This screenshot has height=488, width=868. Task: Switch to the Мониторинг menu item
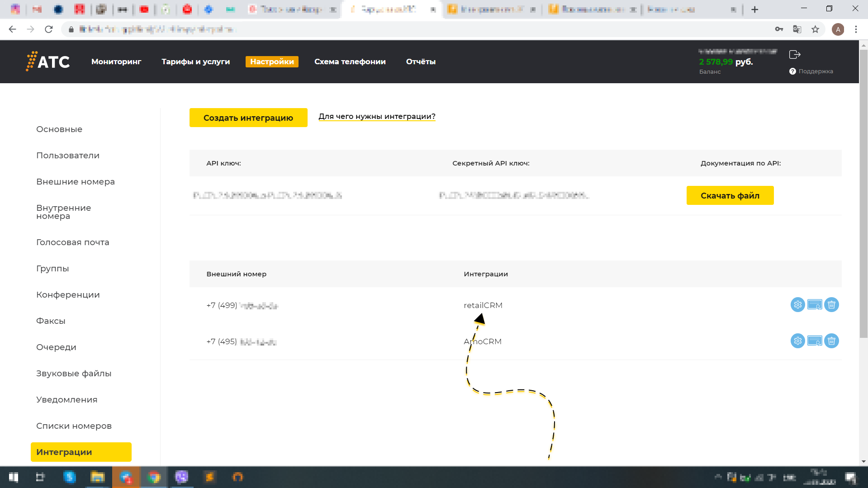(116, 62)
